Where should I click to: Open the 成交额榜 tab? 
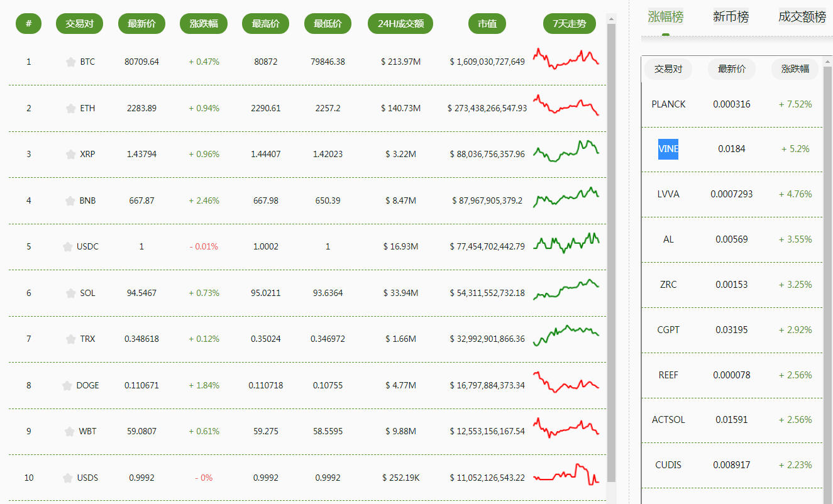coord(802,17)
